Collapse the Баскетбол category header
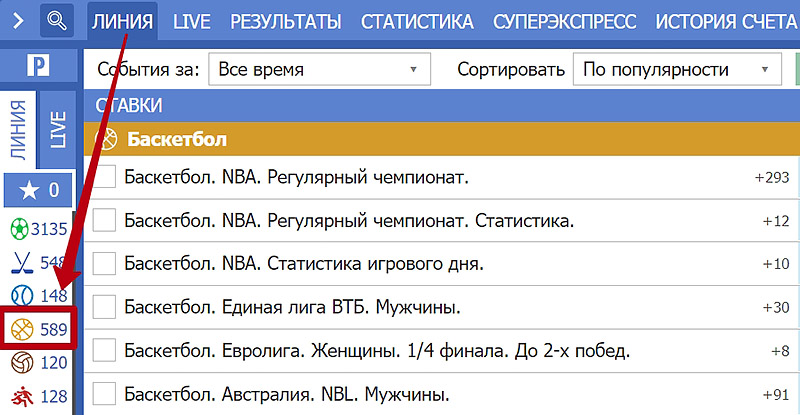The image size is (800, 415). coord(442,139)
